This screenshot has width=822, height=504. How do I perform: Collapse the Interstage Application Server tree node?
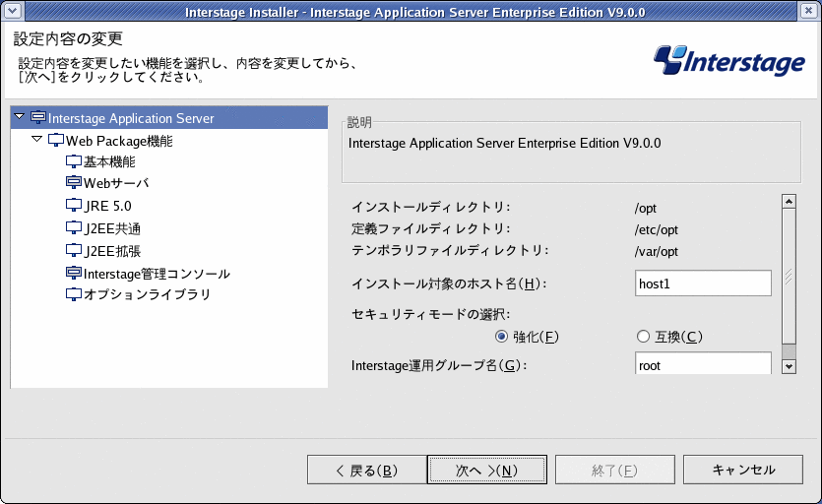click(x=20, y=116)
